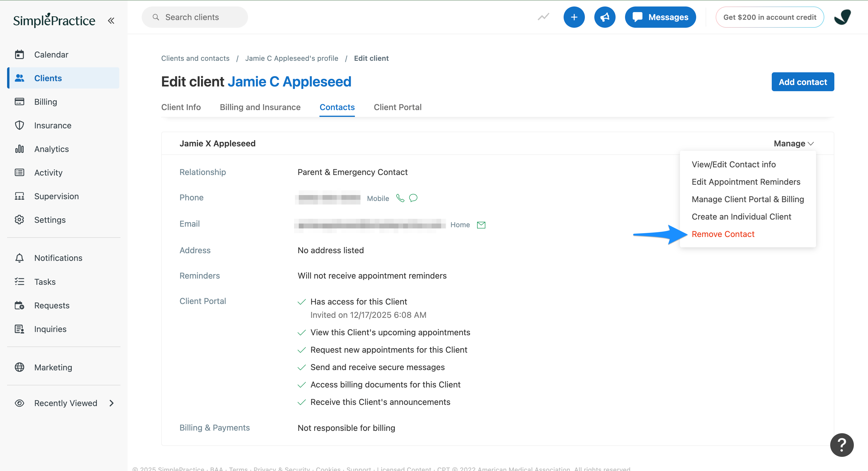Click the search magnifier icon

(156, 17)
